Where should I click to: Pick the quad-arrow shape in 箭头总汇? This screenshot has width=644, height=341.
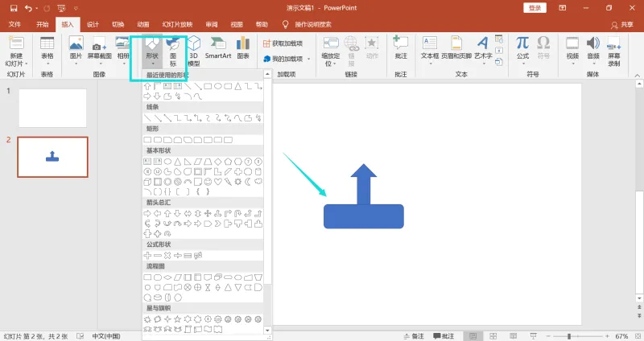coord(208,213)
